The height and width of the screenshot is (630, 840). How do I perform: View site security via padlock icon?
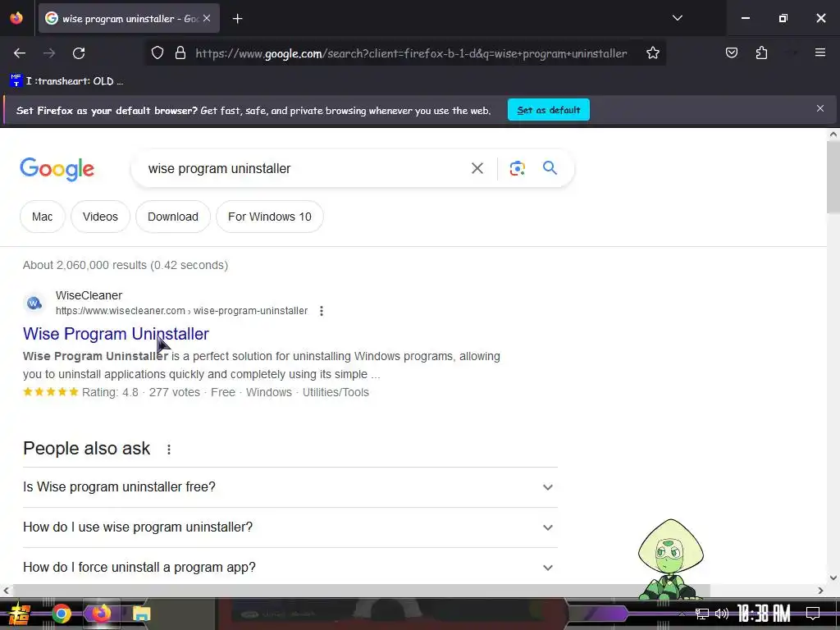click(180, 53)
